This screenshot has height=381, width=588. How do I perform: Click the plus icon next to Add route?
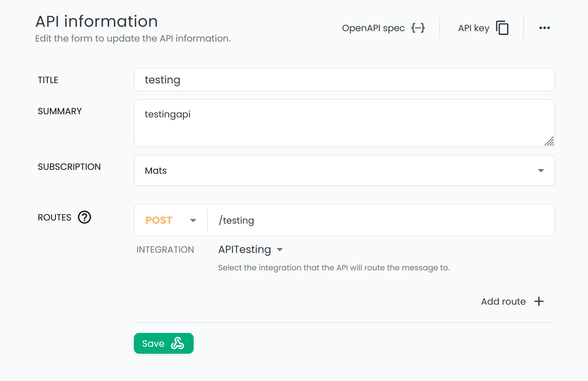(539, 301)
